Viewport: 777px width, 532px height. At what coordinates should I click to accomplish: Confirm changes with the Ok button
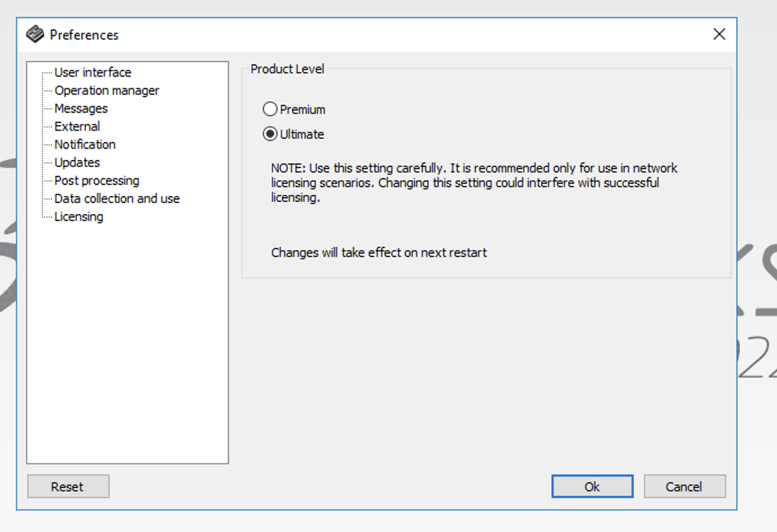(x=591, y=486)
